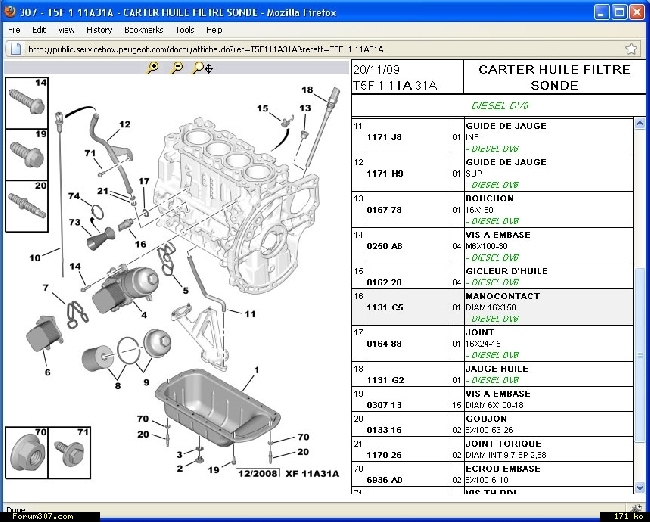650x522 pixels.
Task: Click the scroll up arrow of parts list
Action: 640,125
